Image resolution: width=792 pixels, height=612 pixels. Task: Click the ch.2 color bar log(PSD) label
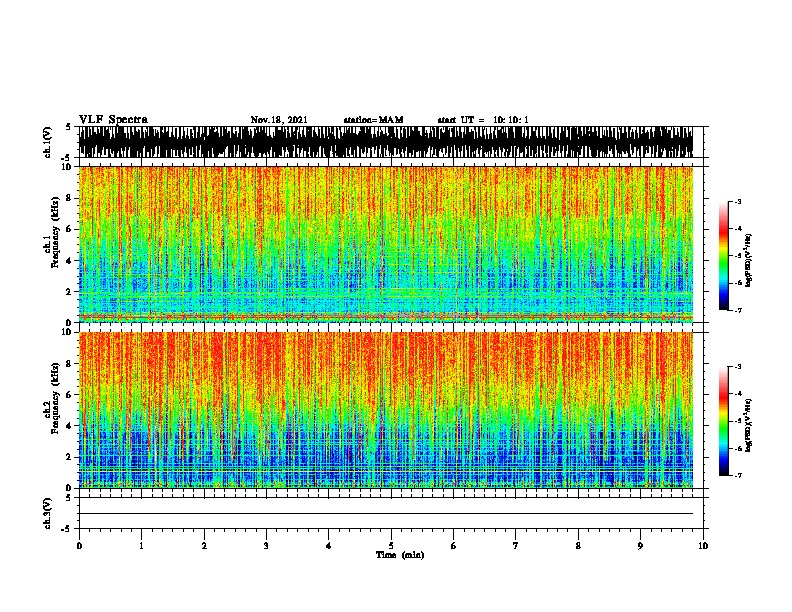point(749,425)
